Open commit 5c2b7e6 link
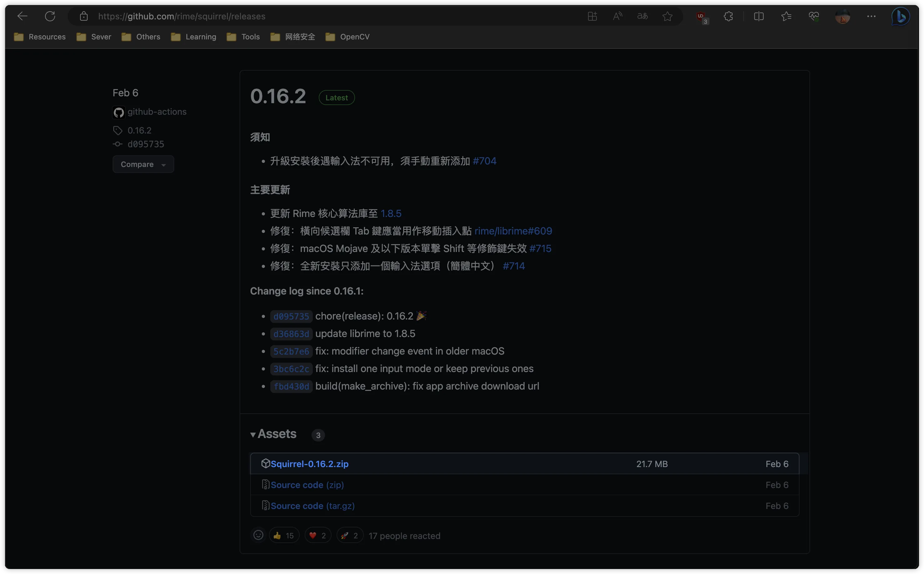Viewport: 924px width, 574px height. click(291, 351)
